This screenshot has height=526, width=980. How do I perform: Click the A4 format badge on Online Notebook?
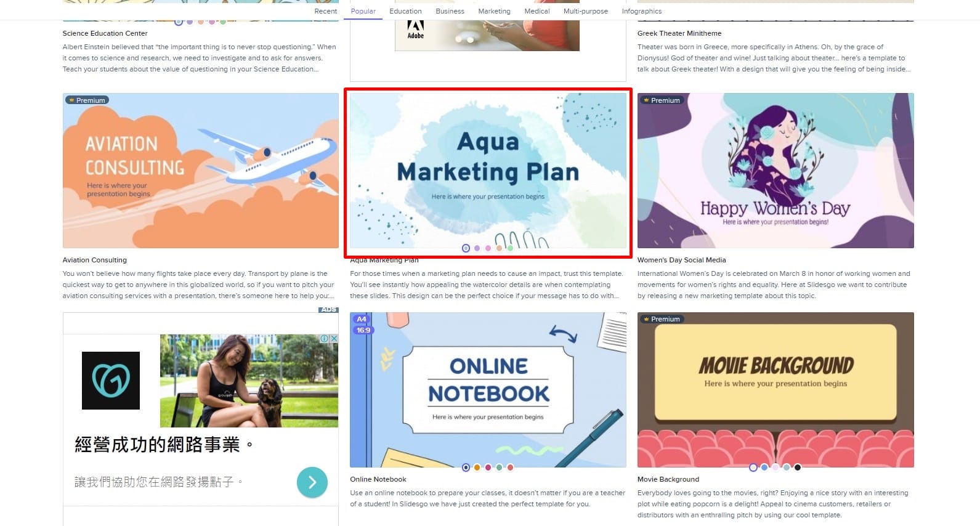362,319
